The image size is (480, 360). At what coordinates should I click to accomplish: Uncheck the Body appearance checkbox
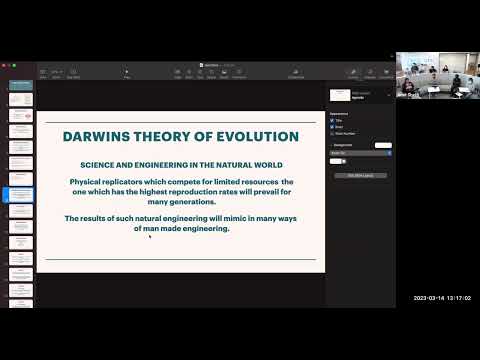pyautogui.click(x=332, y=127)
